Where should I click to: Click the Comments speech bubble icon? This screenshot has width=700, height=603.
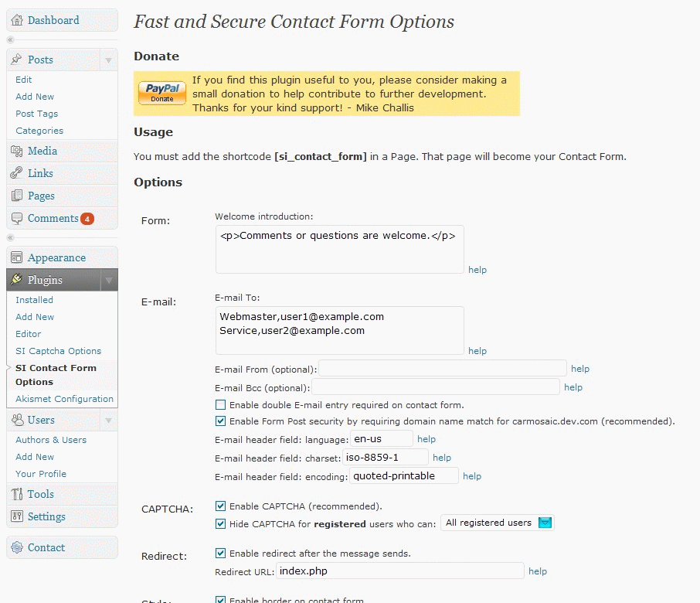point(17,219)
